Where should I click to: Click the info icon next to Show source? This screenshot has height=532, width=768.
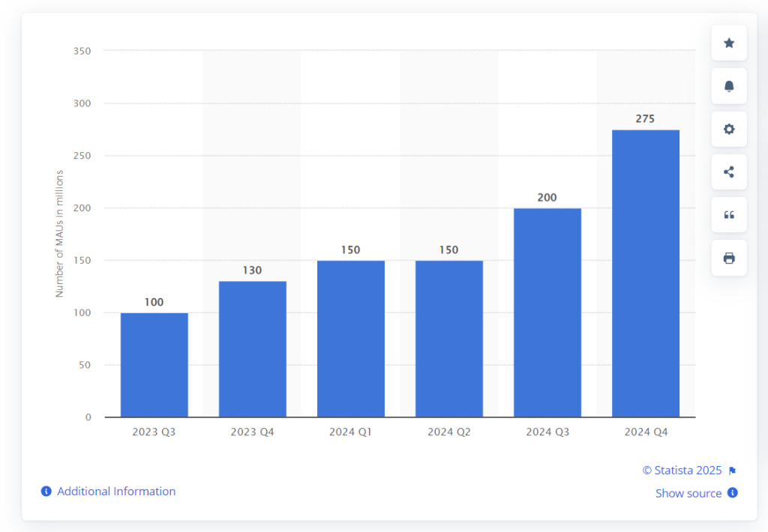(x=733, y=493)
